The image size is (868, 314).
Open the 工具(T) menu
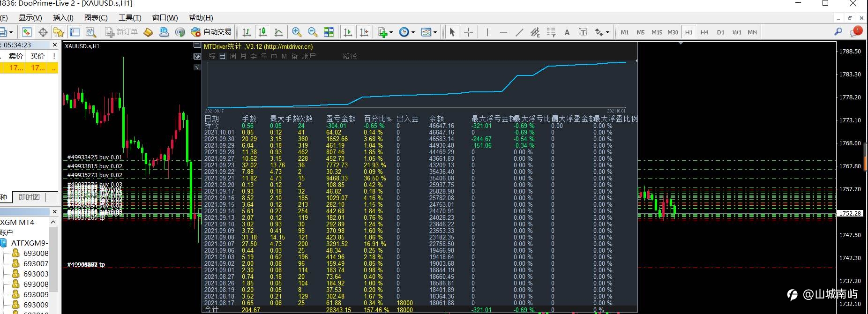tap(130, 18)
